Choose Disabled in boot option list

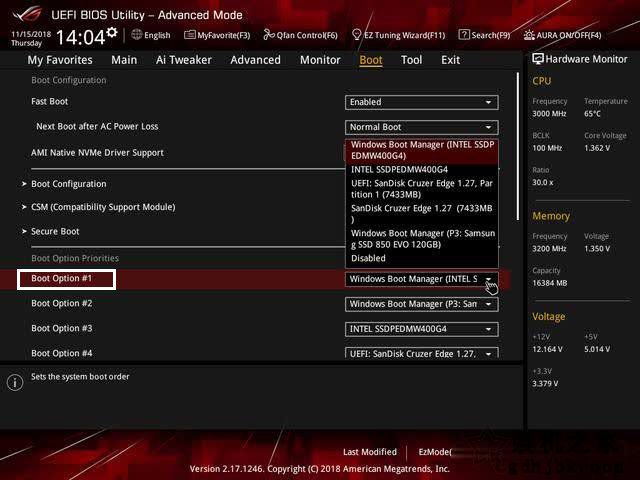tap(422, 258)
